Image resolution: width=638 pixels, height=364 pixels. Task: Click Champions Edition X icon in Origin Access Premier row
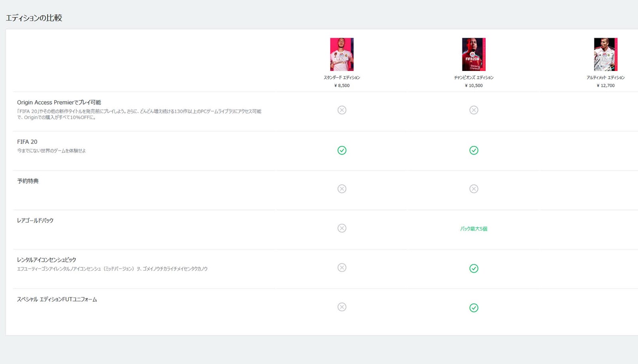[474, 110]
